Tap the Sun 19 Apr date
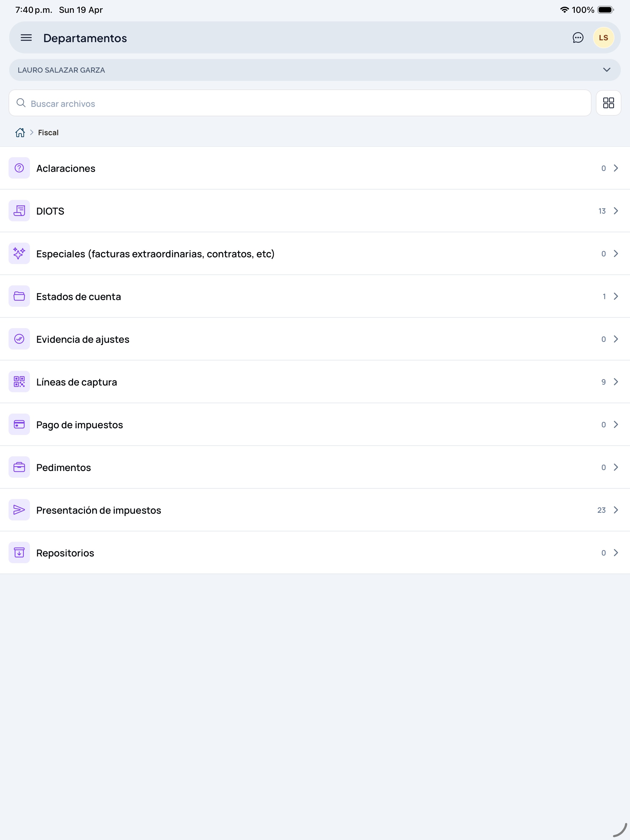The width and height of the screenshot is (630, 840). (81, 10)
